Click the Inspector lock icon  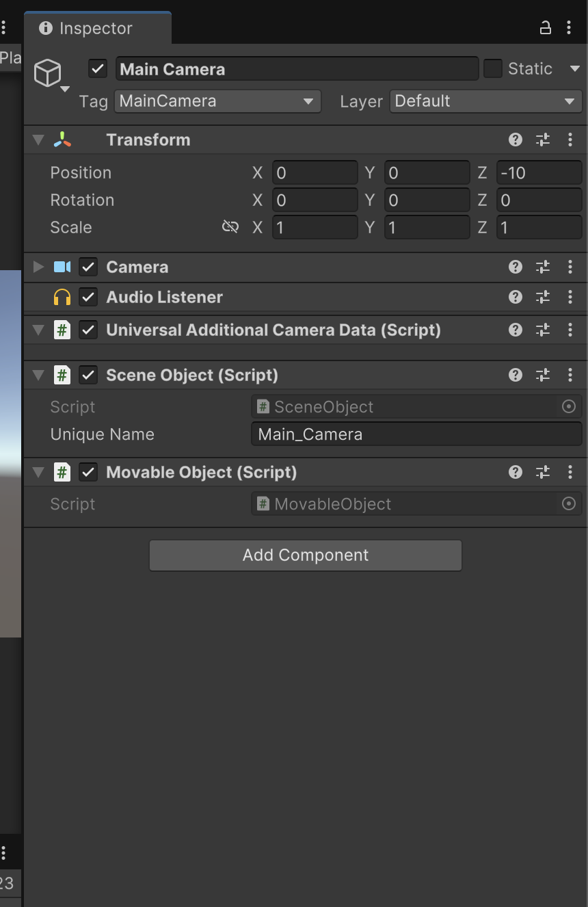[x=545, y=28]
